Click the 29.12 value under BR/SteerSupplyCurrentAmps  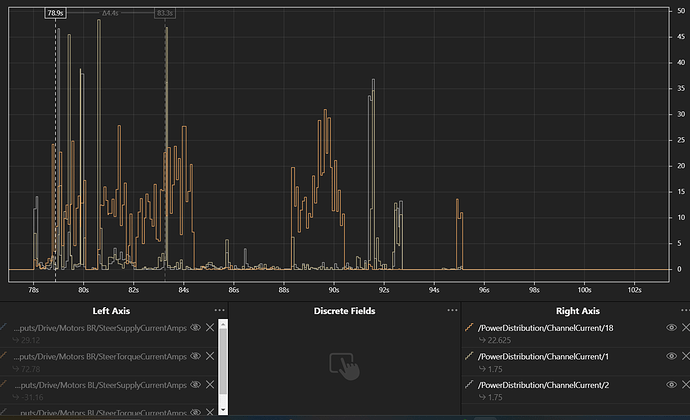click(x=30, y=340)
